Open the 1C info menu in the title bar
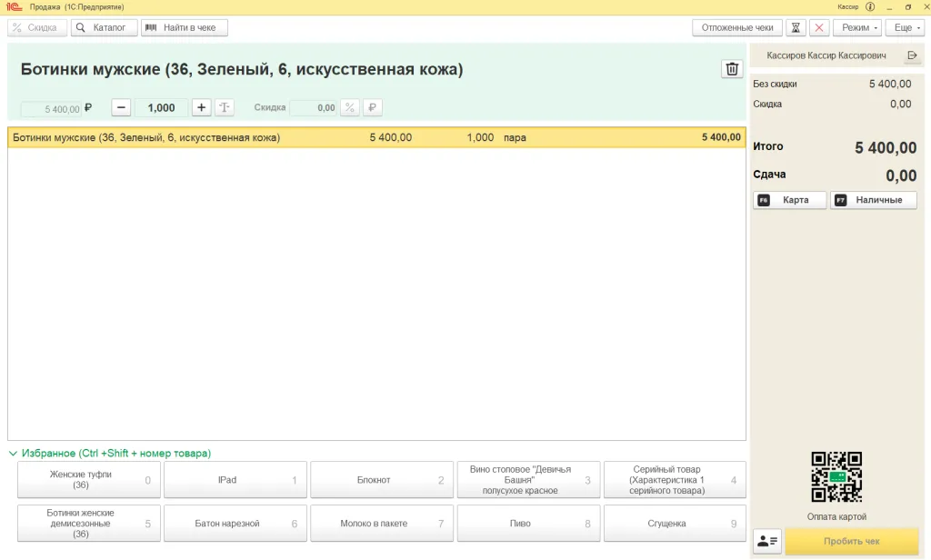This screenshot has width=931, height=560. 870,6
